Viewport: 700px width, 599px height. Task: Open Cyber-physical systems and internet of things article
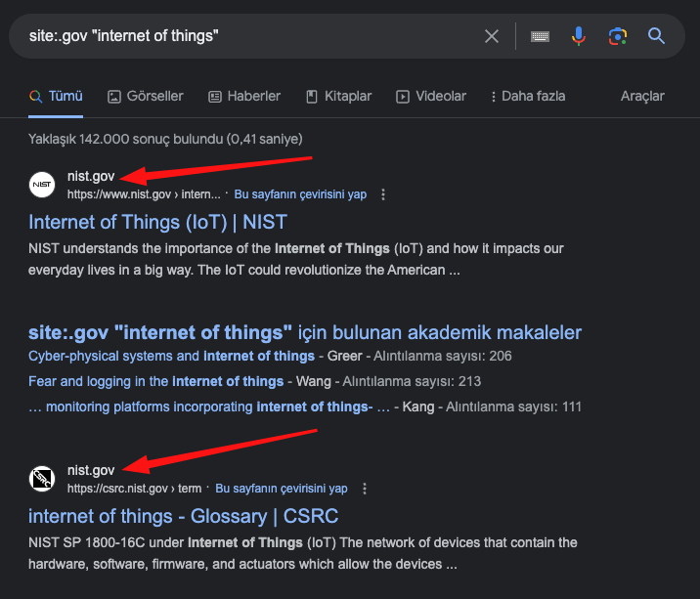[171, 357]
